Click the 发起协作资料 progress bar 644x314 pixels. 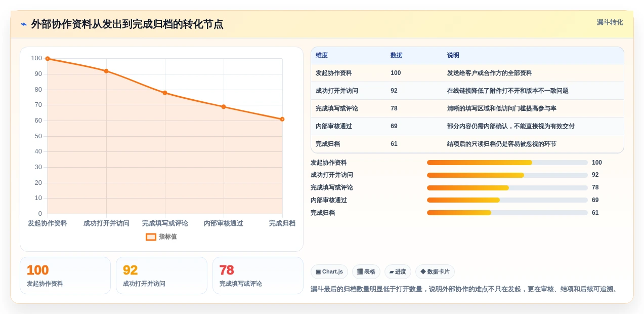507,163
